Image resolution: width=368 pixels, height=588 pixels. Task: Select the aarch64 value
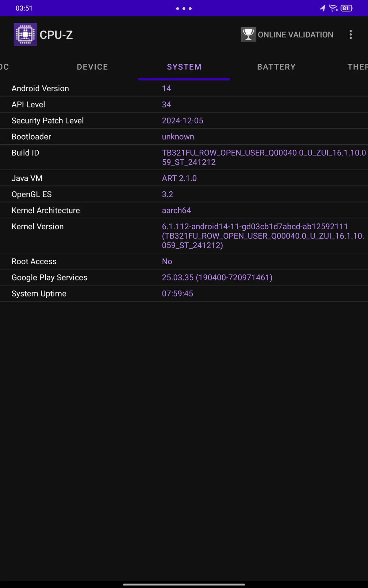click(176, 210)
